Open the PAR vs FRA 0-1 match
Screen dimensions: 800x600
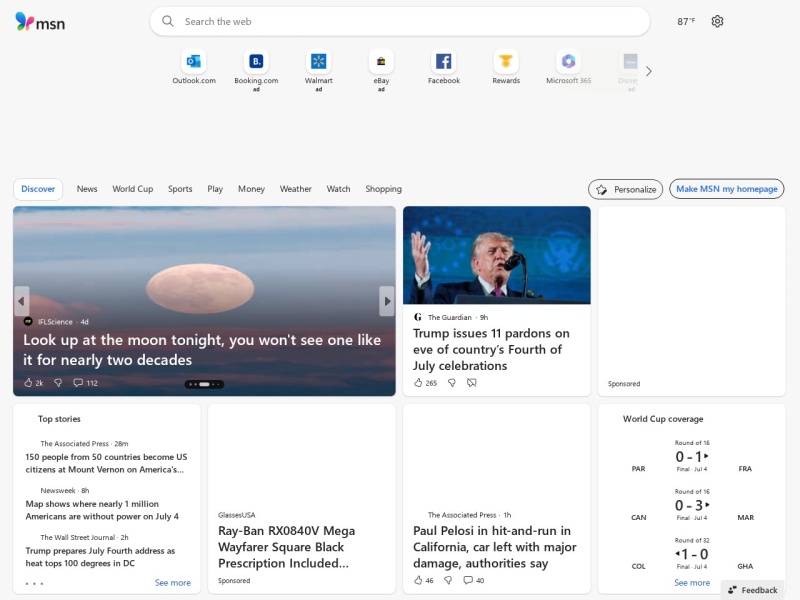pos(691,457)
